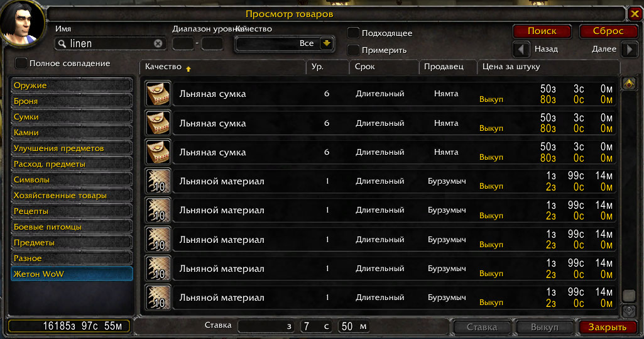Click the first Льняная сумка bag icon

tap(158, 94)
